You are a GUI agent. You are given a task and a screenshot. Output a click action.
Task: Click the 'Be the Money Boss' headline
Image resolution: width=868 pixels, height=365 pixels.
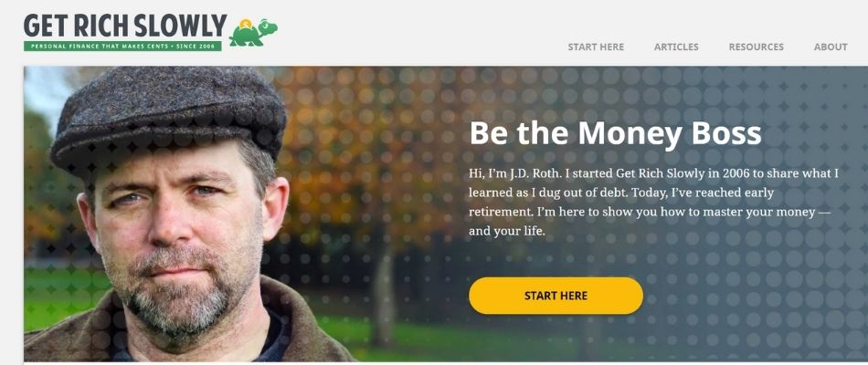tap(615, 134)
